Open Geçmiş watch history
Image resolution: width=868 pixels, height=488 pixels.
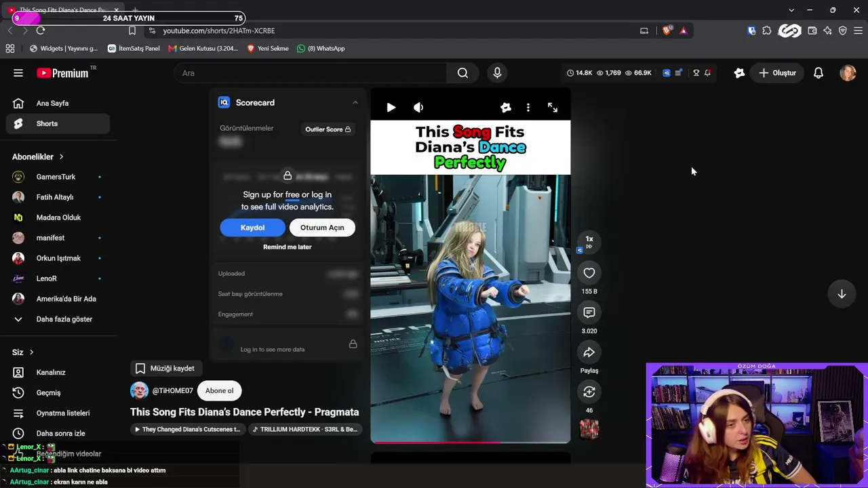coord(58,392)
